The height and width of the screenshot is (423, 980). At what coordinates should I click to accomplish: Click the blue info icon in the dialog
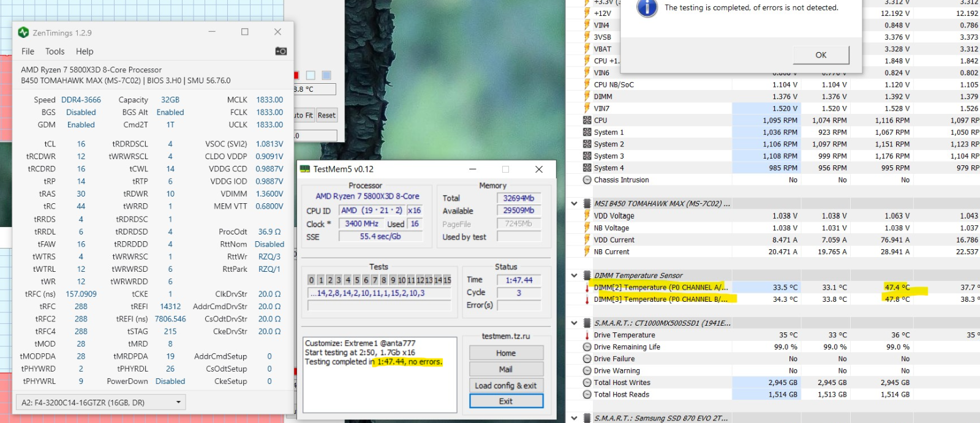coord(647,7)
